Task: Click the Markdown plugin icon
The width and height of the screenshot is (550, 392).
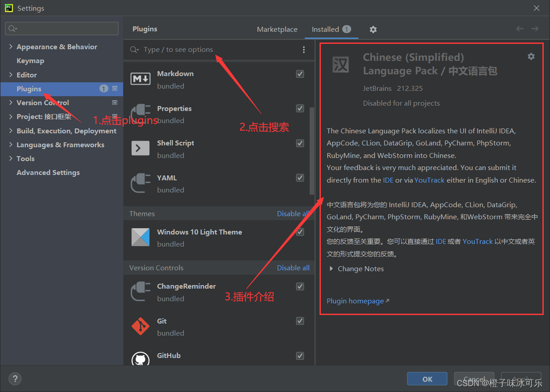Action: (141, 79)
